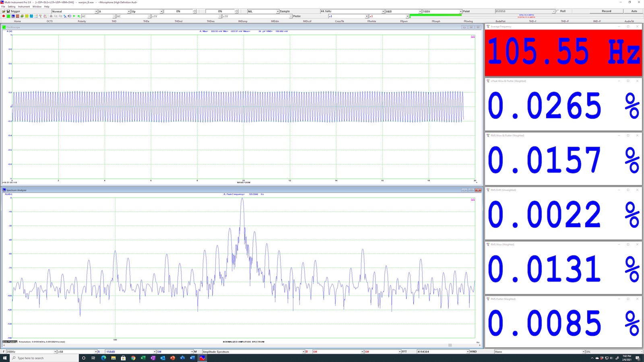Image resolution: width=644 pixels, height=362 pixels.
Task: Select the BodePlot hot panel button
Action: (x=500, y=21)
